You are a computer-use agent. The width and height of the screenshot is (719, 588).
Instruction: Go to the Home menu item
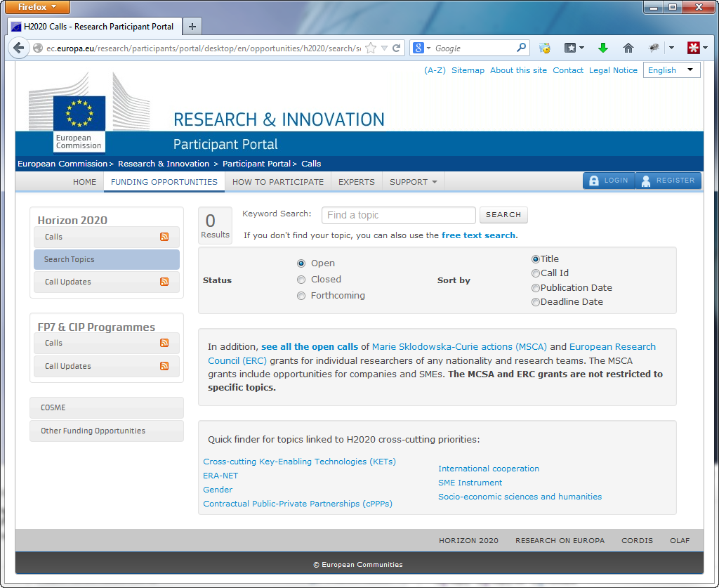[84, 182]
